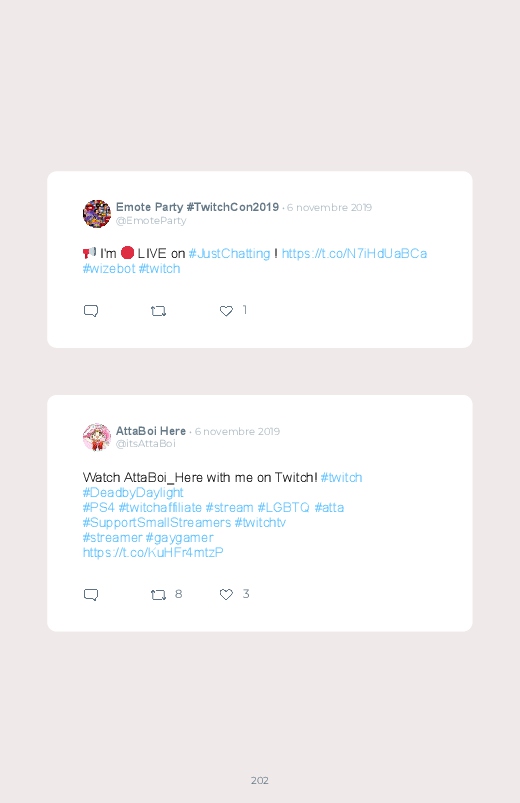Open the #wizebot hashtag

(109, 268)
